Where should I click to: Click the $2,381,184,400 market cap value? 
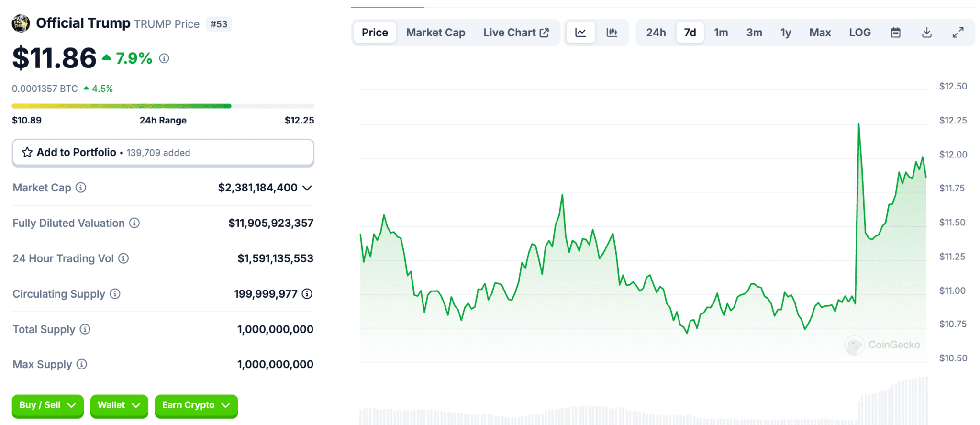[x=258, y=188]
